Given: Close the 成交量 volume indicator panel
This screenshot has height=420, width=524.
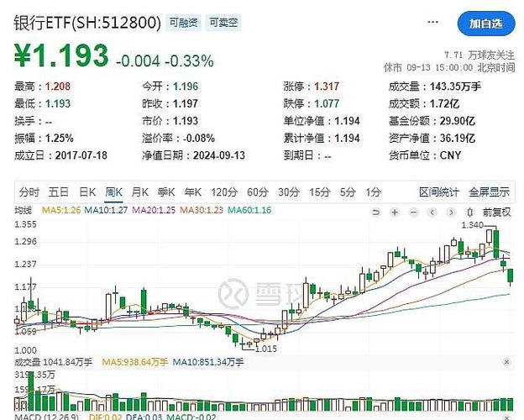Looking at the screenshot, I should click(505, 362).
